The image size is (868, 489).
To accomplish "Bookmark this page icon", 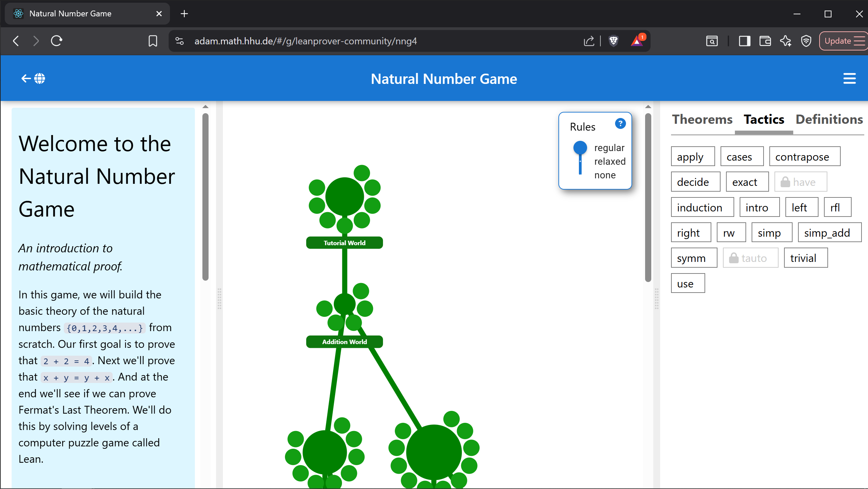I will coord(153,41).
